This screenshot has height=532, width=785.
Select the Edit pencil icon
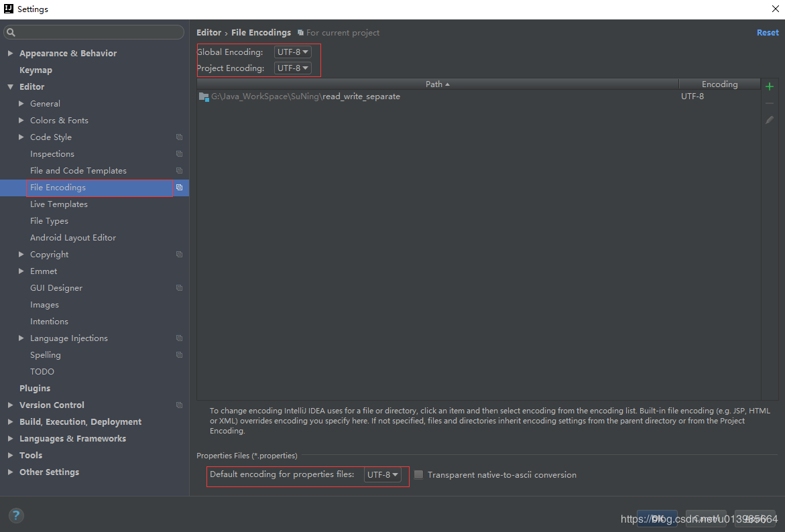pos(769,119)
